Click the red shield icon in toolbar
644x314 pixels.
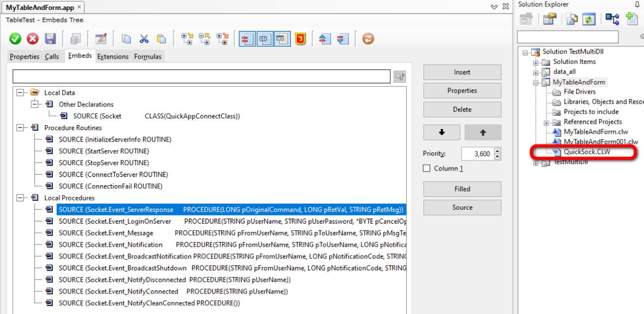(300, 39)
